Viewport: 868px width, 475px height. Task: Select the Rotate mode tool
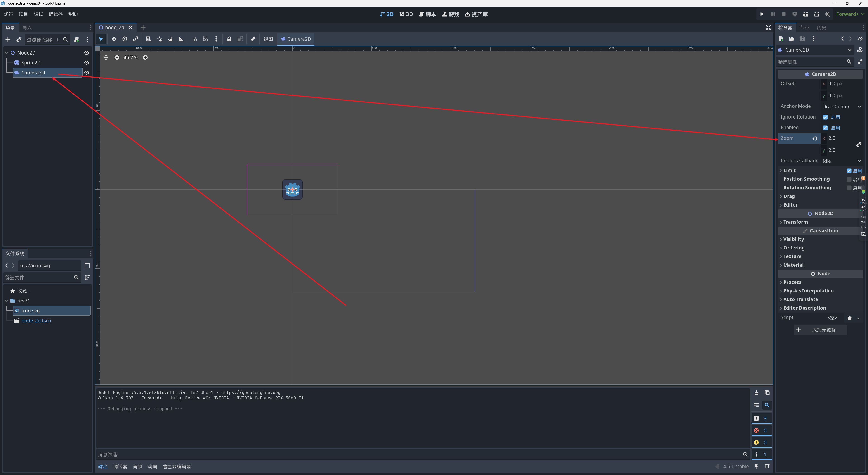125,39
